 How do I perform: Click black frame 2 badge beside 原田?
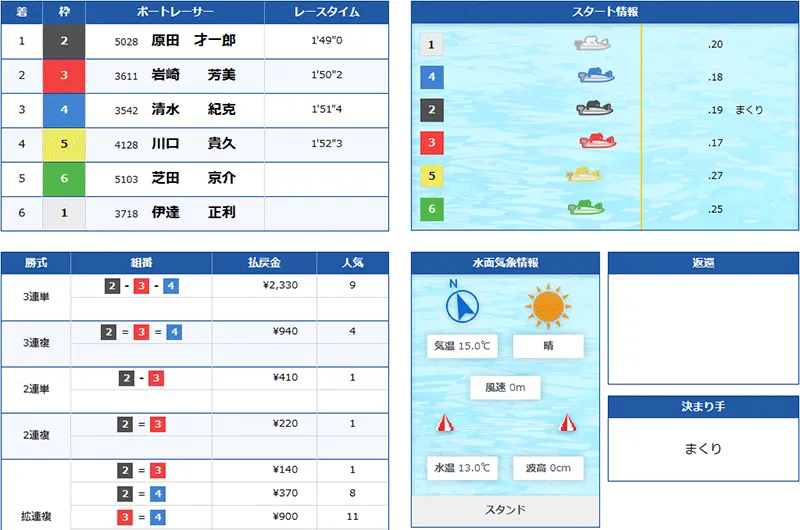tap(64, 41)
